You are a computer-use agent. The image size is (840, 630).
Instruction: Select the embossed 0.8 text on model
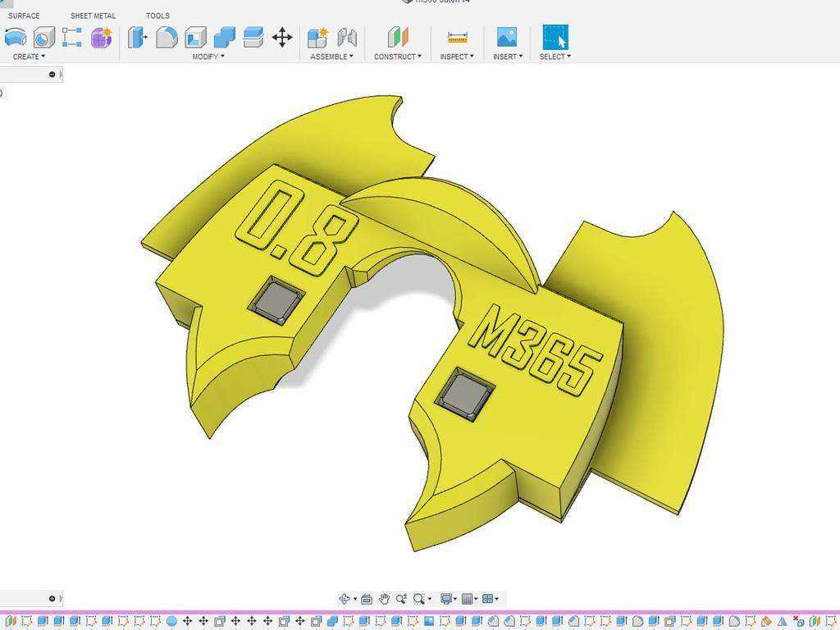click(x=298, y=226)
